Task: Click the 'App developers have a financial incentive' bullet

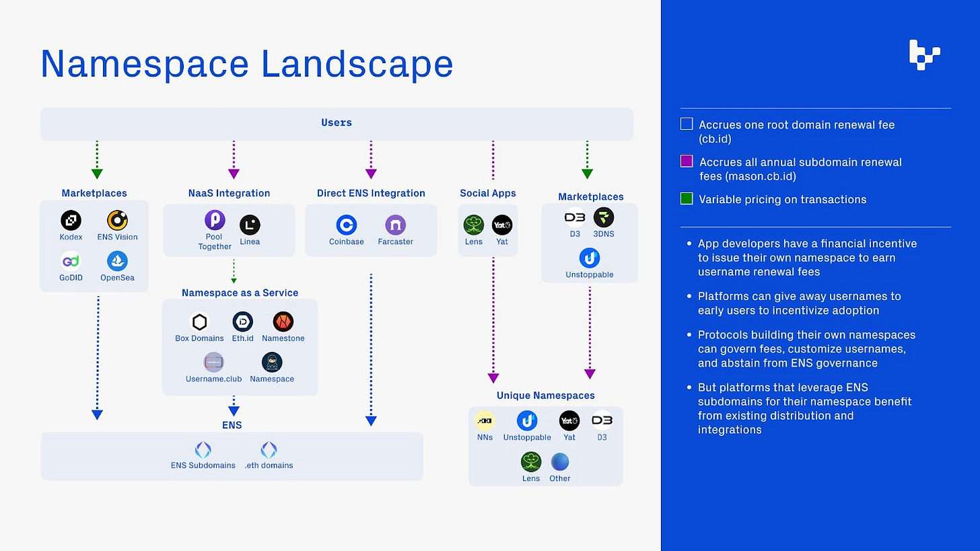Action: (x=807, y=258)
